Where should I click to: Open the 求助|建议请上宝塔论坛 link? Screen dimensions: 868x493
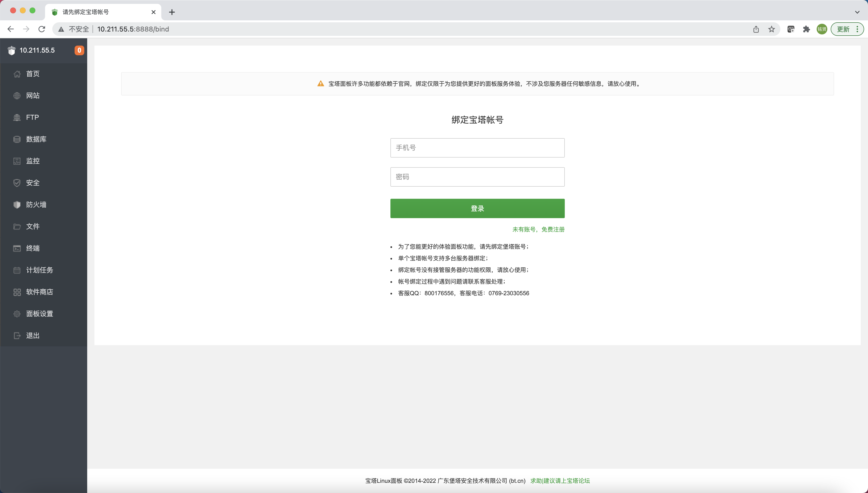pyautogui.click(x=560, y=481)
